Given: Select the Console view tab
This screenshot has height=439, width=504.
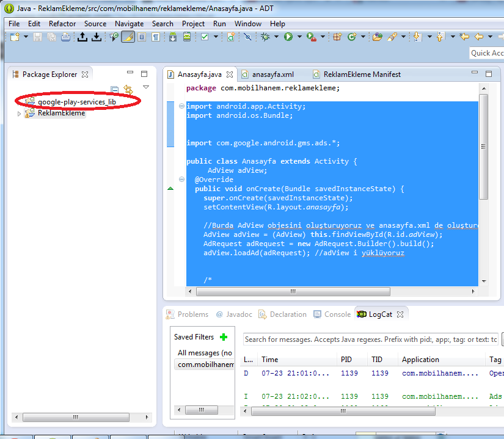Looking at the screenshot, I should [332, 314].
